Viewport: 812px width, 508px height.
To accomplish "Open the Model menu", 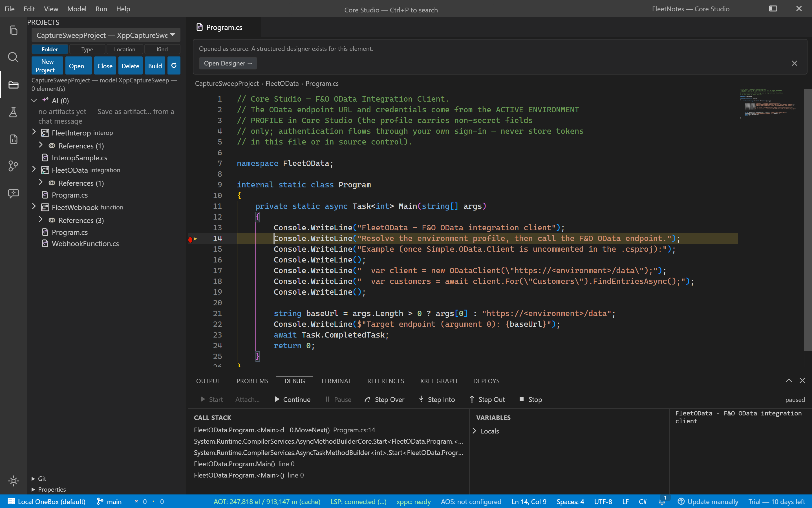I will click(x=77, y=9).
